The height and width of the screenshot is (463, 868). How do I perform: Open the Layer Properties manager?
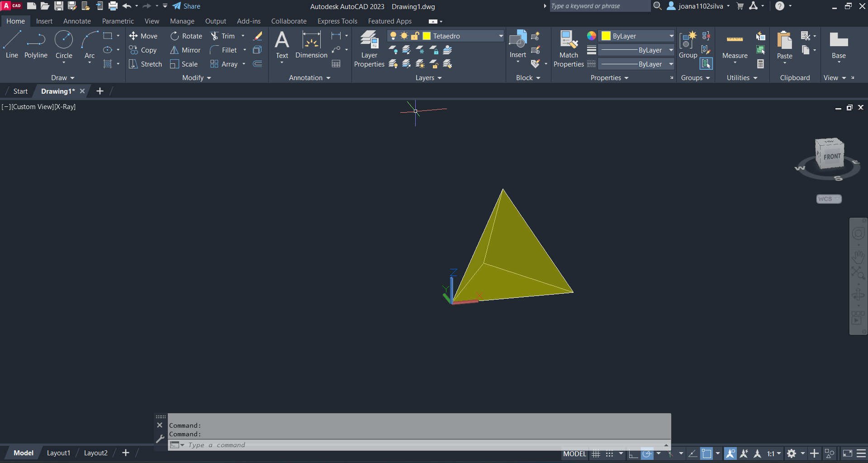pos(369,49)
